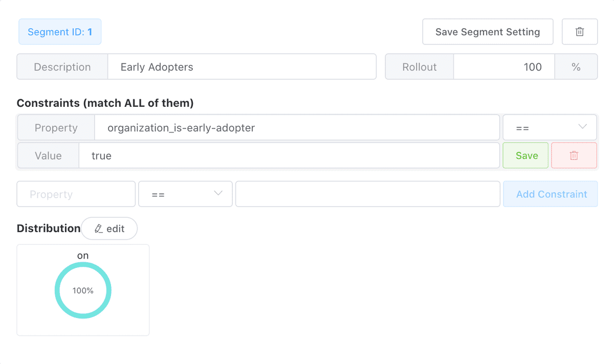Click the empty Property field for new constraint
The height and width of the screenshot is (364, 614).
pyautogui.click(x=76, y=194)
